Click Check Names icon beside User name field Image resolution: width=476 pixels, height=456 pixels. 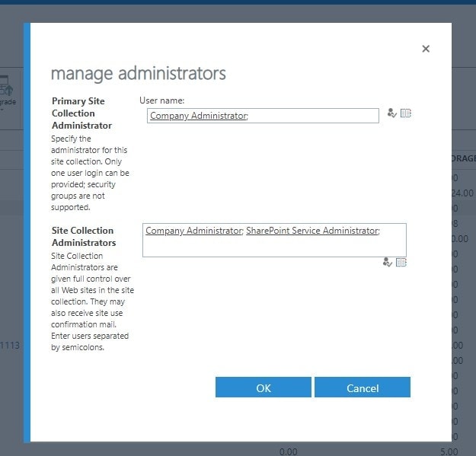point(391,113)
